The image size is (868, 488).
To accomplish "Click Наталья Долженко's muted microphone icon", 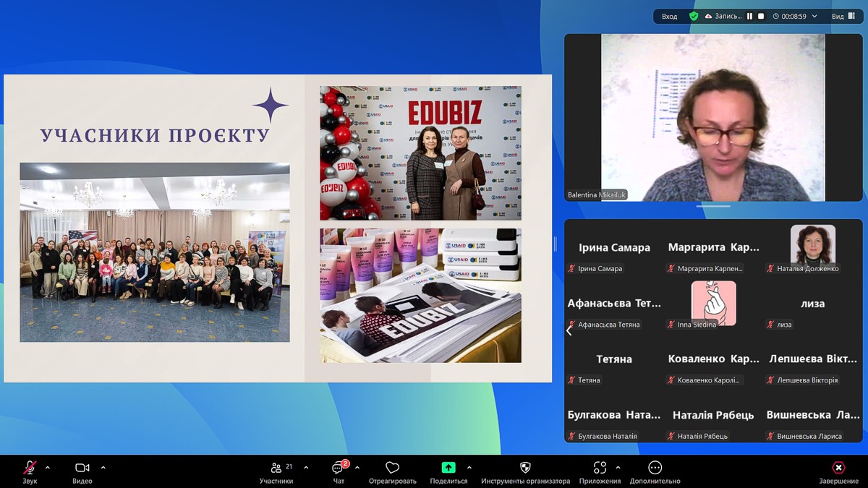I will point(771,269).
